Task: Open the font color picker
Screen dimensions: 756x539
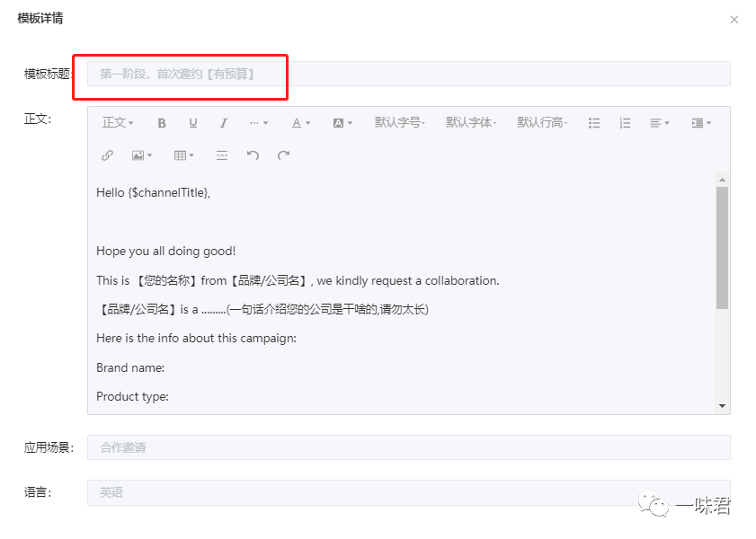Action: [301, 123]
